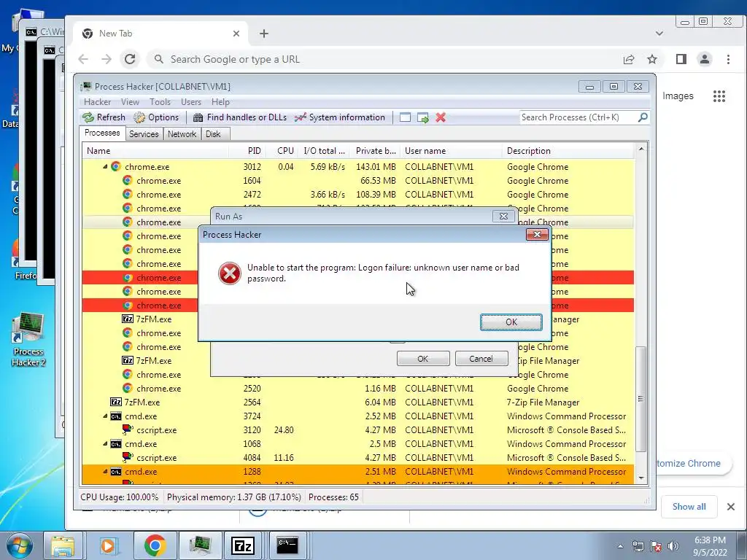The image size is (747, 560).
Task: Sort by the CPU column header
Action: pyautogui.click(x=282, y=151)
